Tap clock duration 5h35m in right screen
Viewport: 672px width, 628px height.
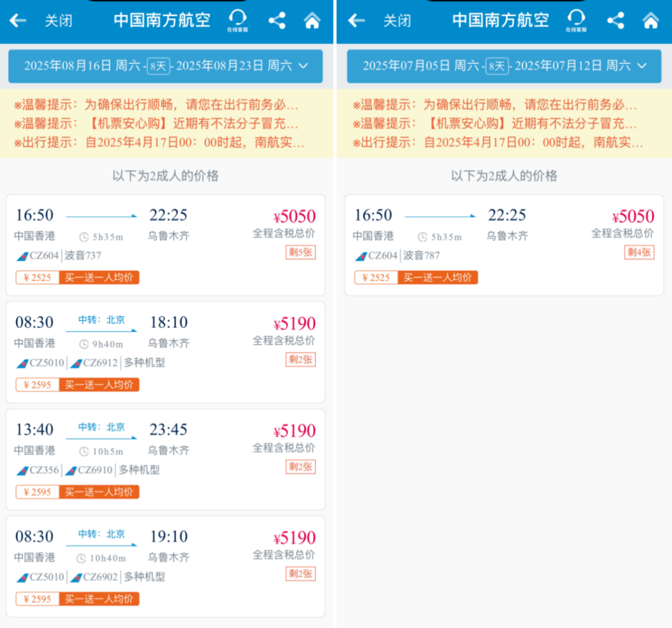tap(440, 237)
